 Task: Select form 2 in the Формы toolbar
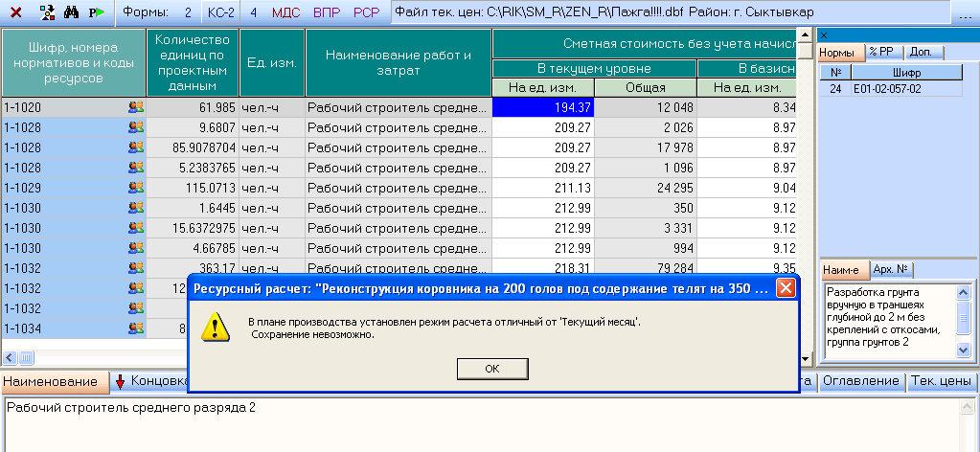(x=188, y=11)
